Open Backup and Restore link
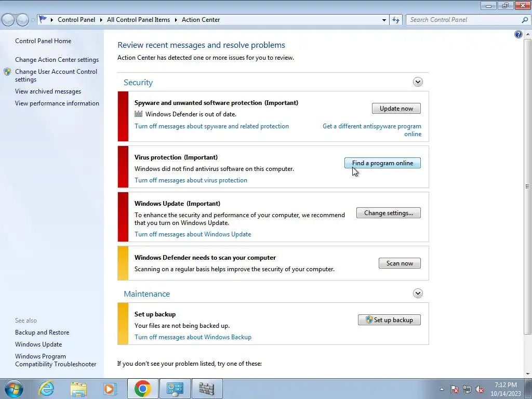Image resolution: width=532 pixels, height=399 pixels. tap(42, 332)
